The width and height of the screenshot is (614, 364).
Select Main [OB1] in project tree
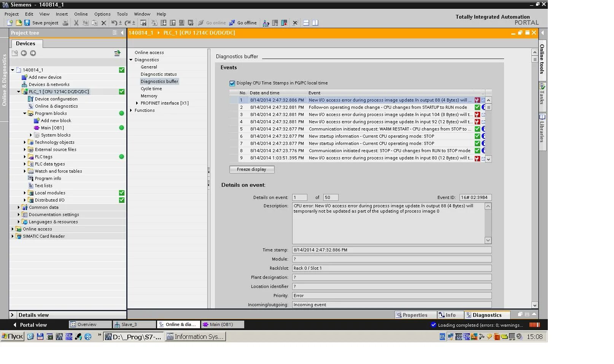coord(52,128)
